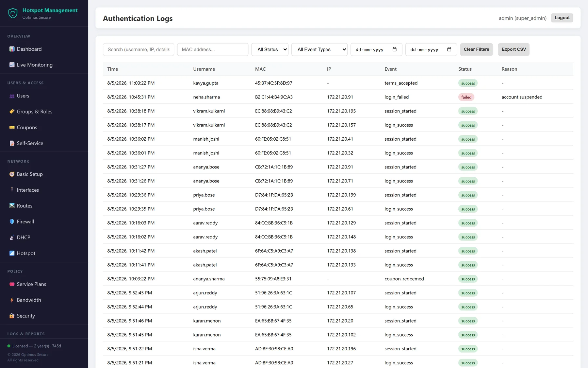This screenshot has height=368, width=588.
Task: Click the Event column header
Action: coord(390,69)
